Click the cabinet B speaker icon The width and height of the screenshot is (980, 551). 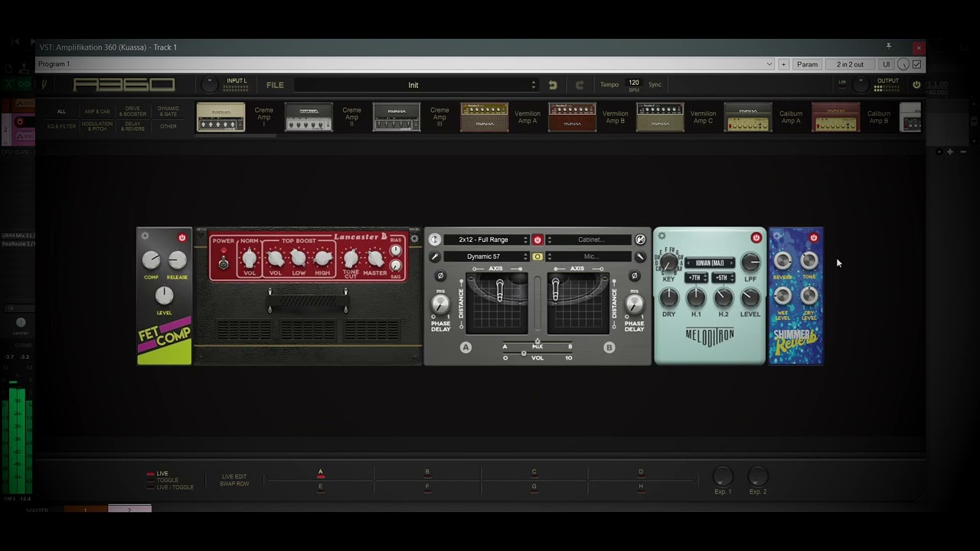(640, 240)
